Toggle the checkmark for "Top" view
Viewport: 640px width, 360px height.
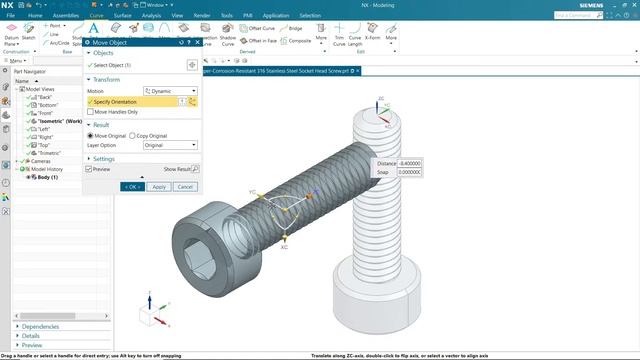tap(29, 145)
